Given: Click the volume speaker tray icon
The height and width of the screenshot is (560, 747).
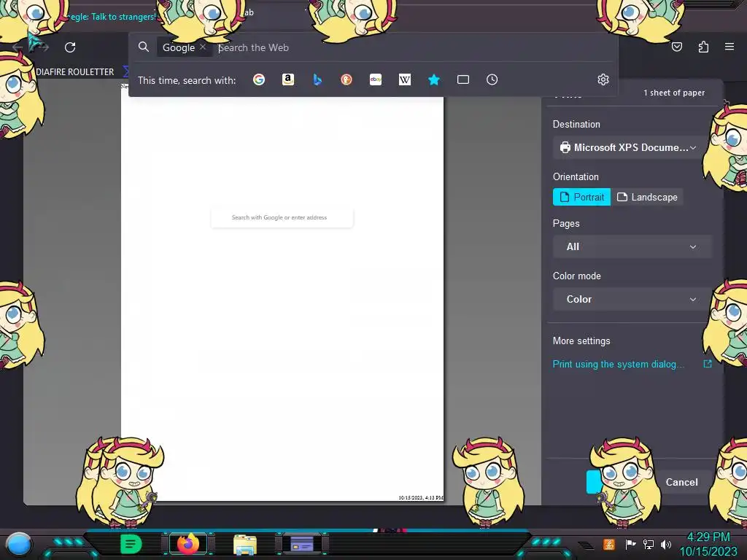Looking at the screenshot, I should (666, 544).
